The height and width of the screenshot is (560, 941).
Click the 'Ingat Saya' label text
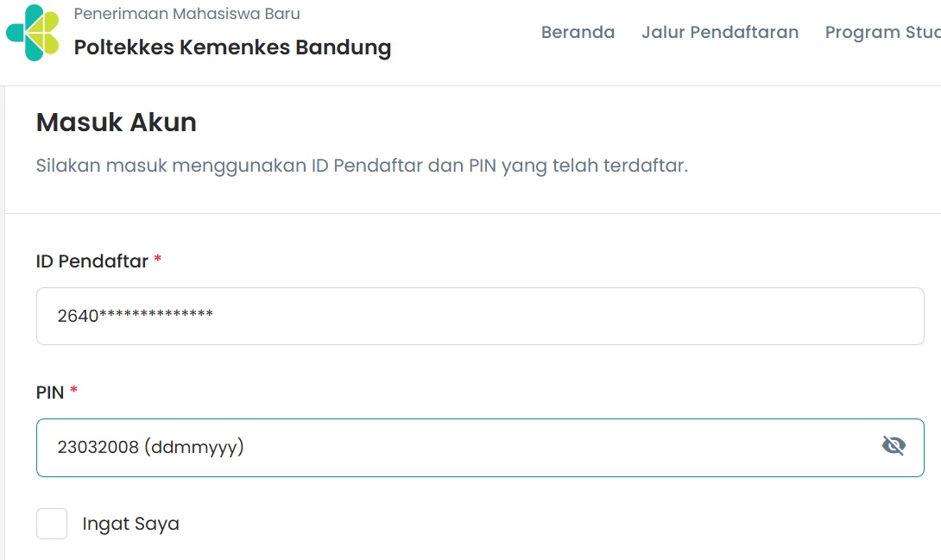[x=131, y=524]
